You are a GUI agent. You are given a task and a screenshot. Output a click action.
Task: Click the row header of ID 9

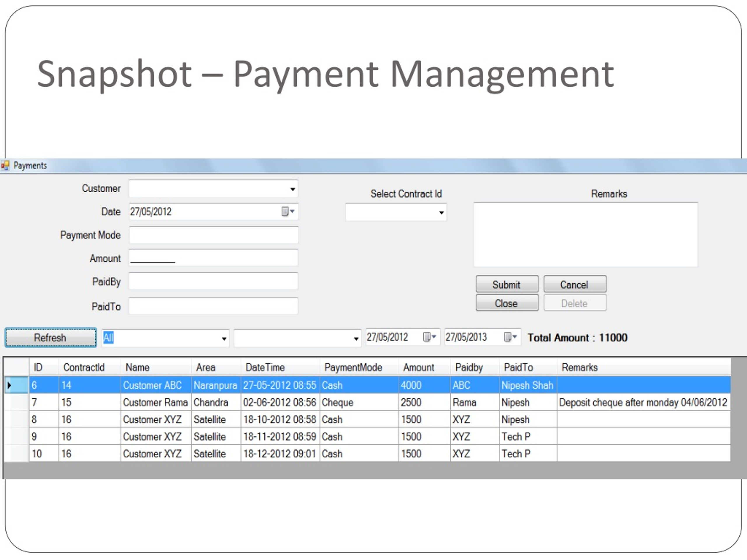pyautogui.click(x=16, y=436)
